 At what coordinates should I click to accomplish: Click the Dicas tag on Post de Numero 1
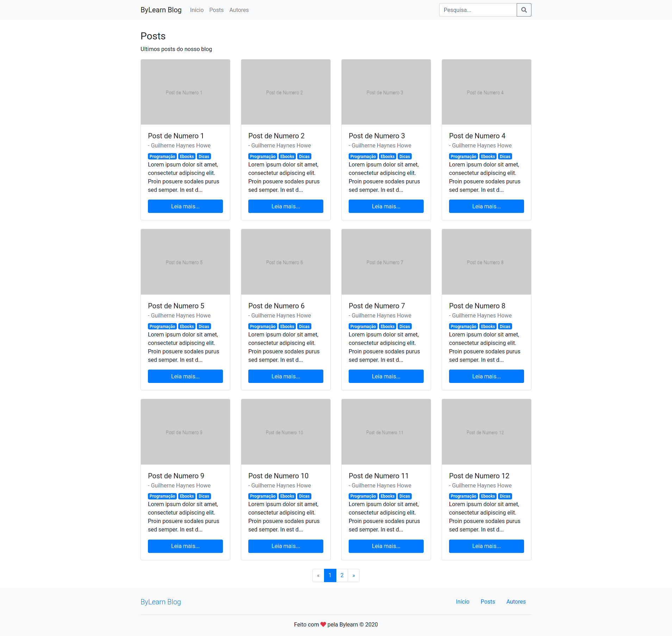[204, 157]
